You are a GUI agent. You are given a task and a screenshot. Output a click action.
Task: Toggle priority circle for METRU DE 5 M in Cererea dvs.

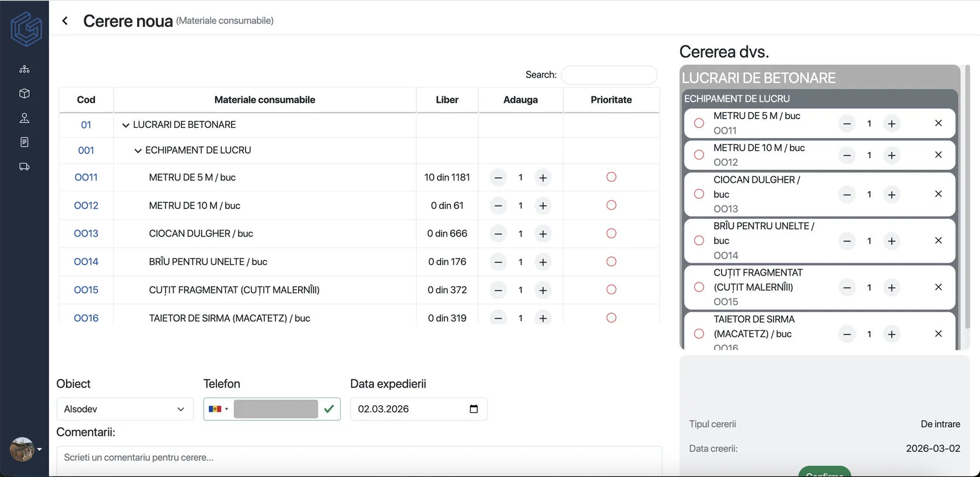(x=699, y=123)
